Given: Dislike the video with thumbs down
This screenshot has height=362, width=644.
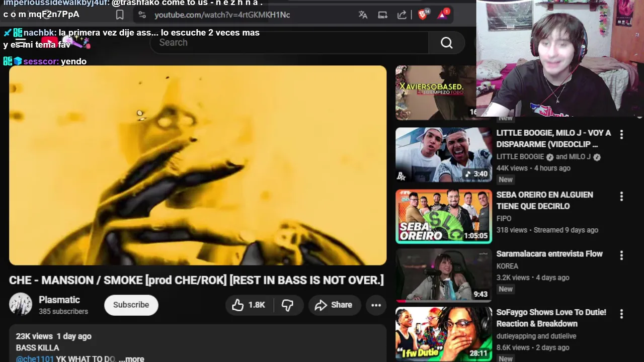Looking at the screenshot, I should 287,305.
